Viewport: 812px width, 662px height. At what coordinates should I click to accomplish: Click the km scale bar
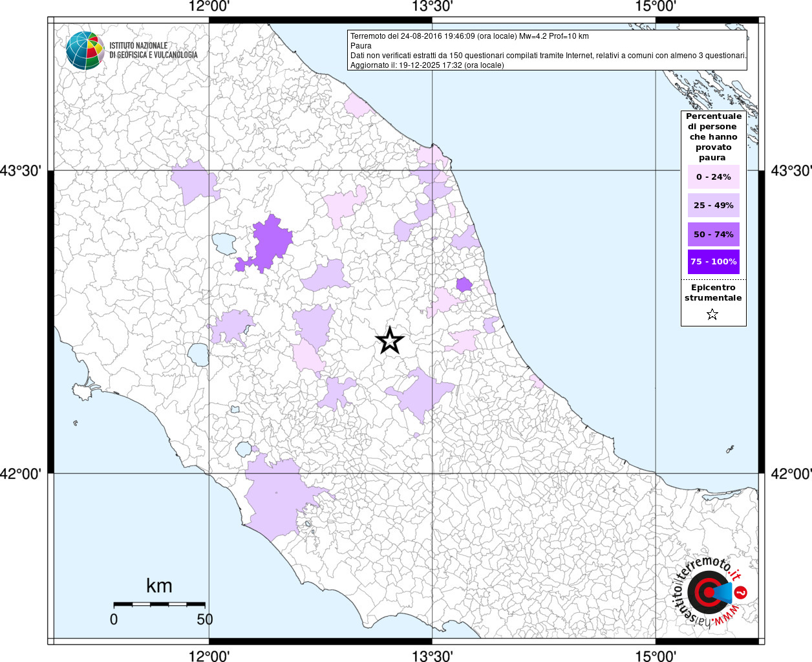coord(159,604)
